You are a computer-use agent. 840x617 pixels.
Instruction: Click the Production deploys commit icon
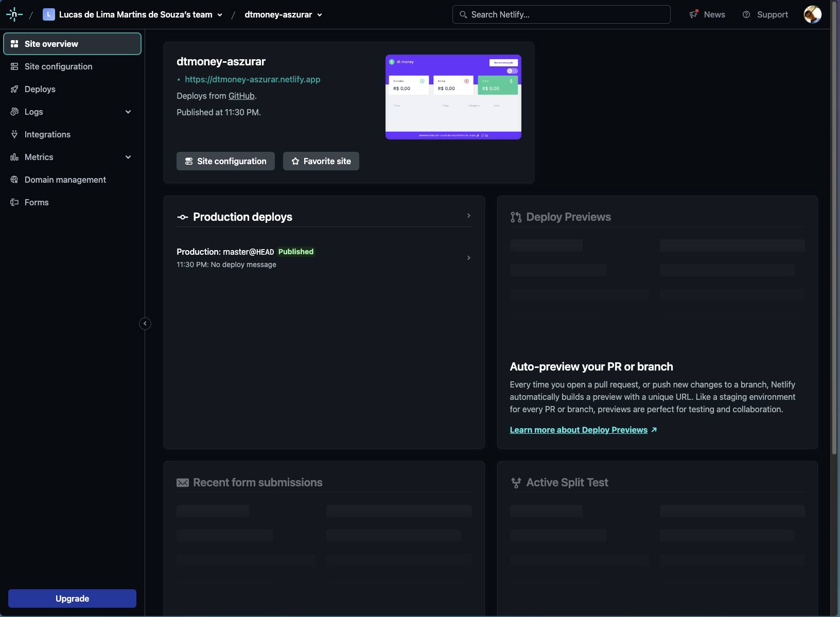183,217
